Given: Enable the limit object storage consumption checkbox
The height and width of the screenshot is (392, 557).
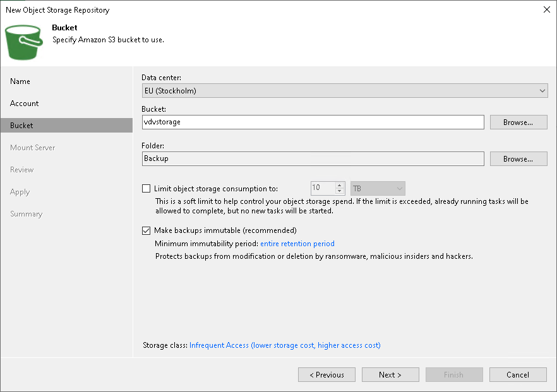Looking at the screenshot, I should pyautogui.click(x=146, y=188).
